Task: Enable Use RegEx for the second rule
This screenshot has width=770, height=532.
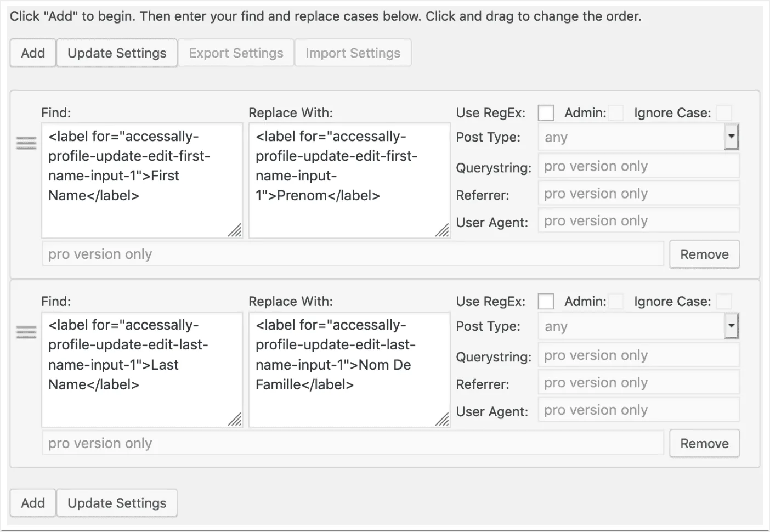Action: pos(546,302)
